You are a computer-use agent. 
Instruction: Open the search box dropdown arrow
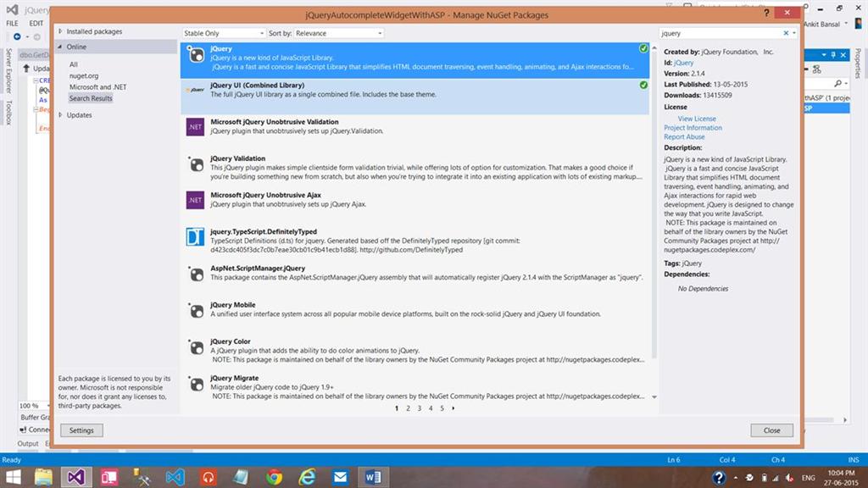793,33
